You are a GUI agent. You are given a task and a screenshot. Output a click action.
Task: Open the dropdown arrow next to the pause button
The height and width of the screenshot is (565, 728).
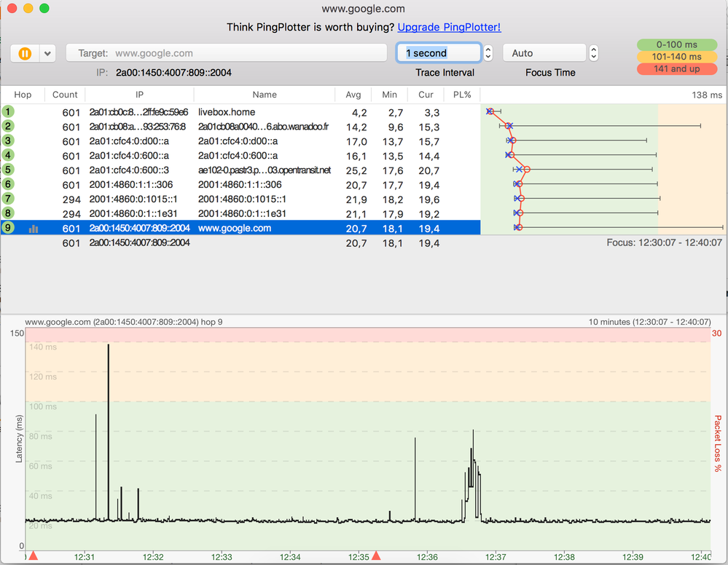click(47, 53)
